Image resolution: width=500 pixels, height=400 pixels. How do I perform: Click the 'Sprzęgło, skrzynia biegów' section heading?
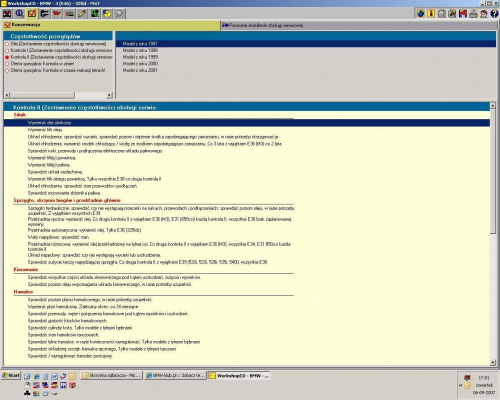[67, 200]
